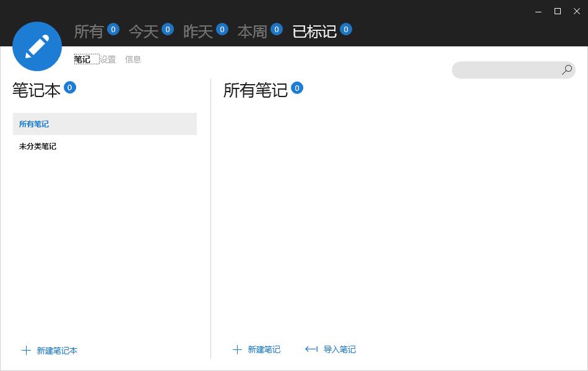
Task: Click the blue pencil app logo
Action: point(37,46)
